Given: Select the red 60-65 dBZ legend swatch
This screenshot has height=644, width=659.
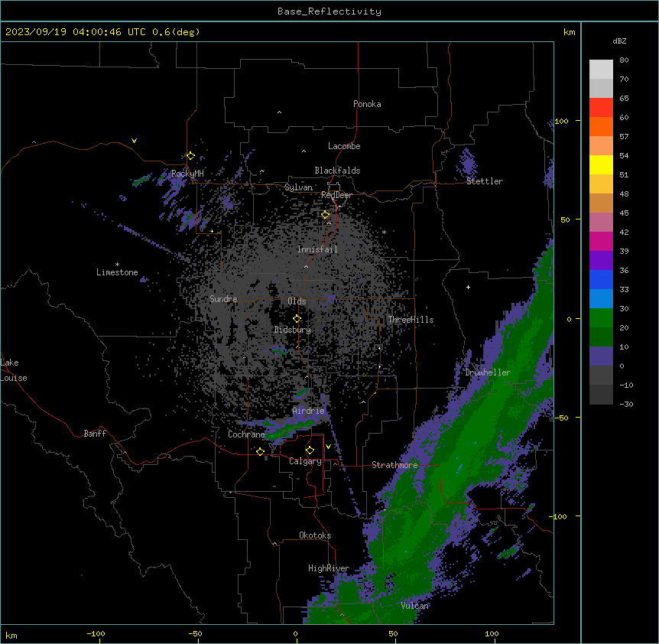Looking at the screenshot, I should (x=601, y=107).
